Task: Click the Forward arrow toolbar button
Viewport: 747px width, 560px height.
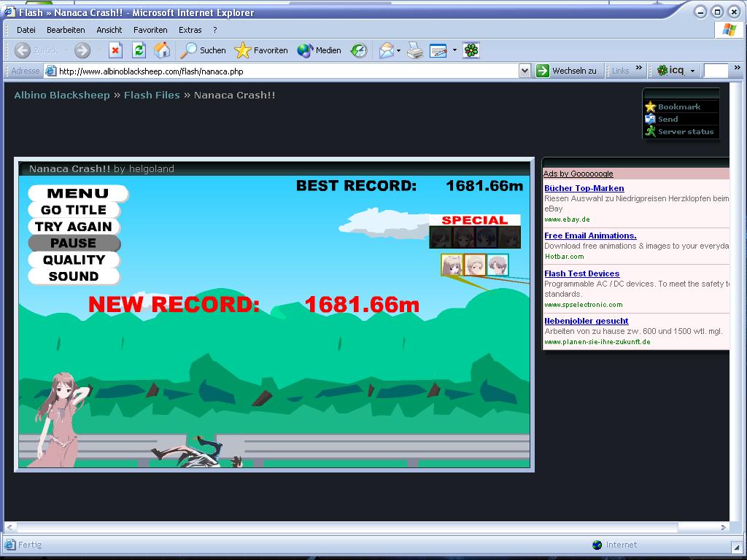Action: click(x=82, y=50)
